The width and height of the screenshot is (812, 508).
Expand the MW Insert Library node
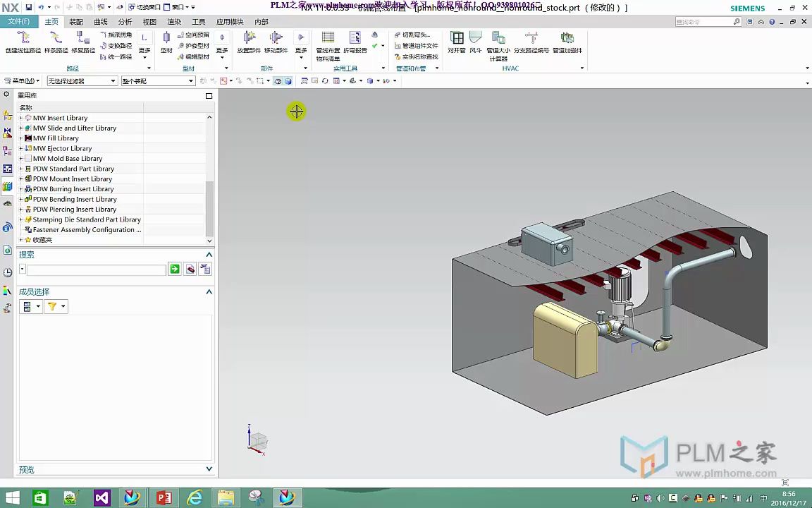[x=20, y=119]
